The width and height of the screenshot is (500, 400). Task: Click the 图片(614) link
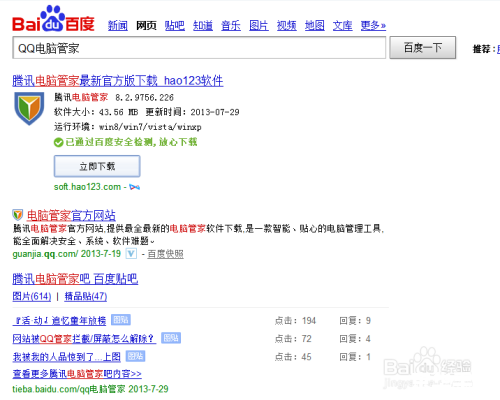click(32, 296)
